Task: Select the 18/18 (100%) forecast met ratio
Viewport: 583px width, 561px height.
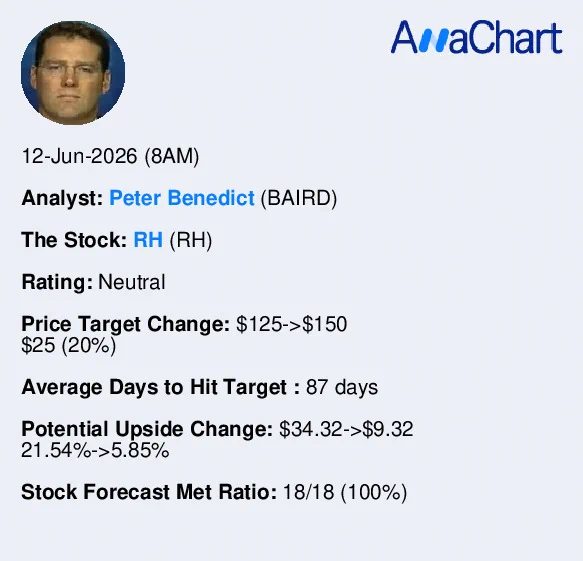Action: 345,493
